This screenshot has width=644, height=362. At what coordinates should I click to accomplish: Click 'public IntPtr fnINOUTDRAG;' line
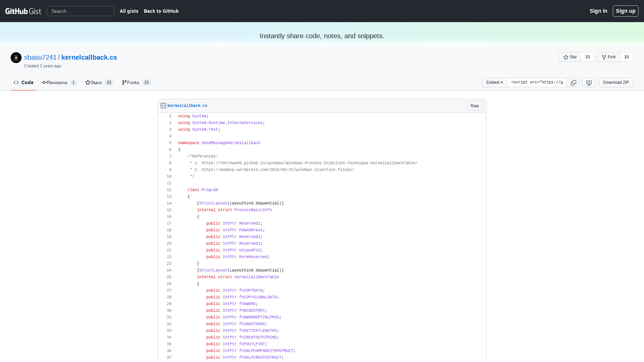coord(237,324)
